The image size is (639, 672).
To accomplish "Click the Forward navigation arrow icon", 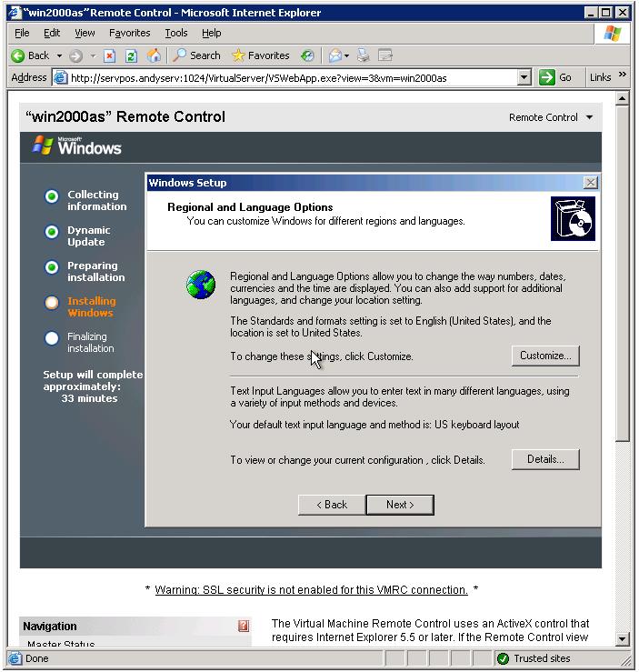I will click(75, 55).
